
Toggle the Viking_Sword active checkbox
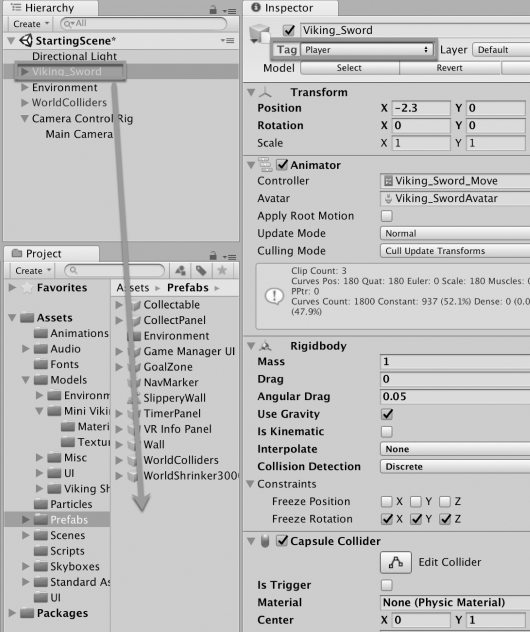point(289,30)
